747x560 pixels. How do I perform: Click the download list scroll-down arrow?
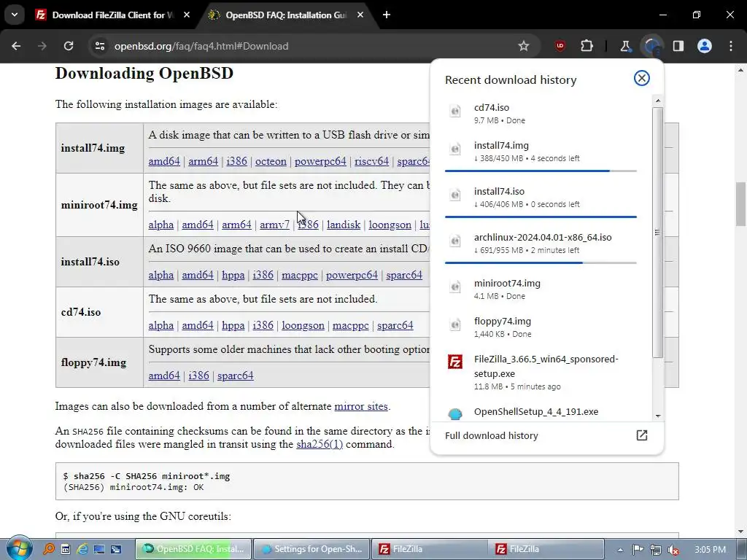[x=658, y=416]
